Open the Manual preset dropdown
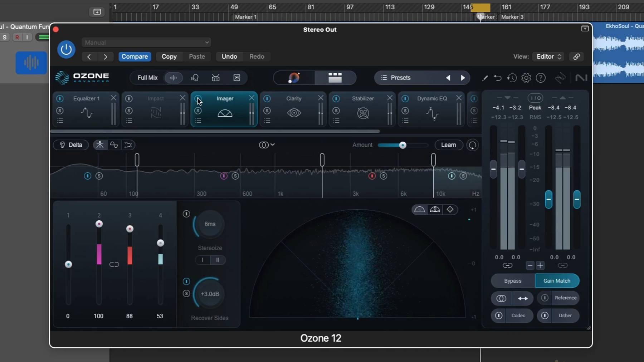Screen dimensions: 644x362 click(146, 43)
